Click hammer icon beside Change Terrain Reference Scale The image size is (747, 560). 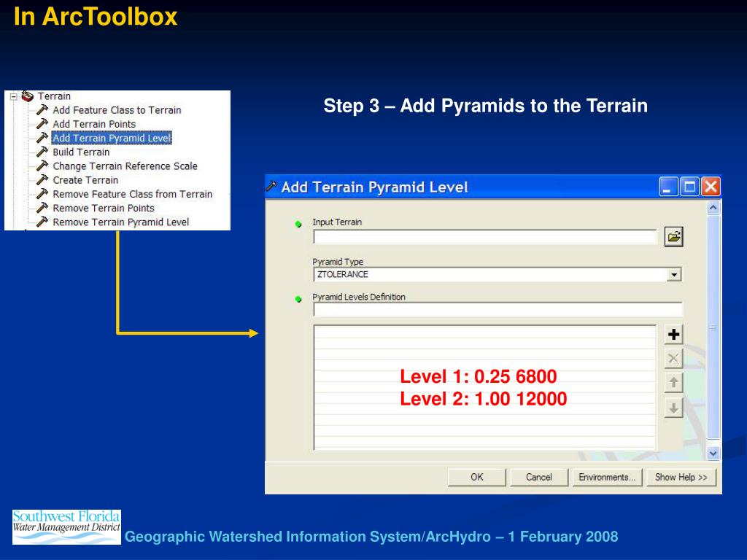tap(42, 166)
